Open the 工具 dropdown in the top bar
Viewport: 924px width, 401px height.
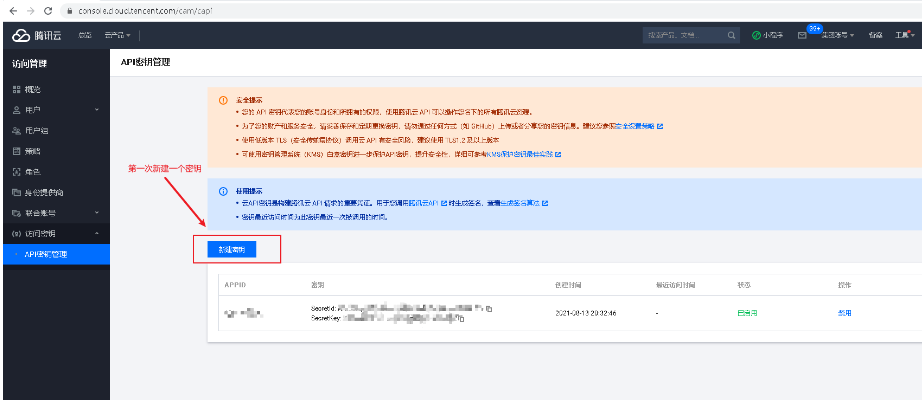pos(905,35)
